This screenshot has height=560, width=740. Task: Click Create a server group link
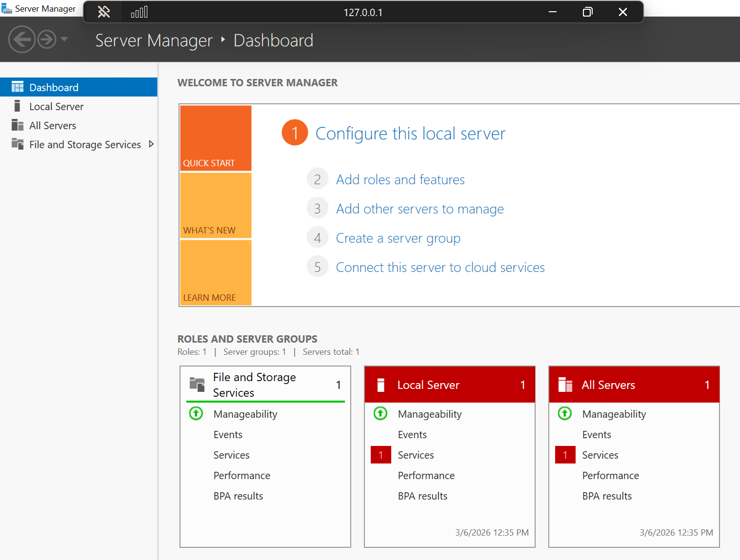[398, 238]
